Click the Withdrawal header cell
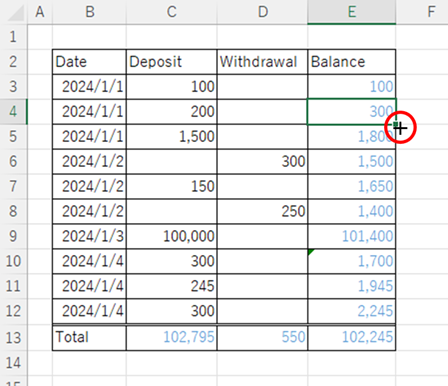The width and height of the screenshot is (448, 386). tap(262, 62)
